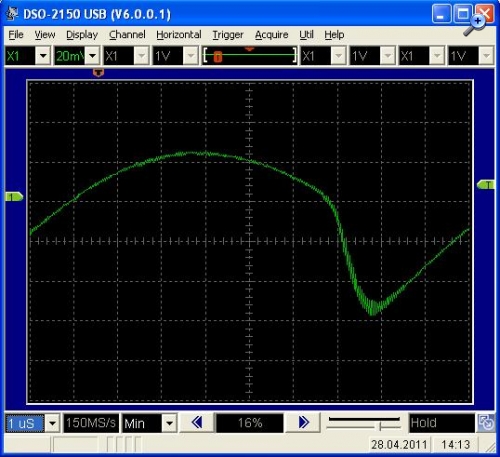Click the green trigger level T marker

pos(486,184)
